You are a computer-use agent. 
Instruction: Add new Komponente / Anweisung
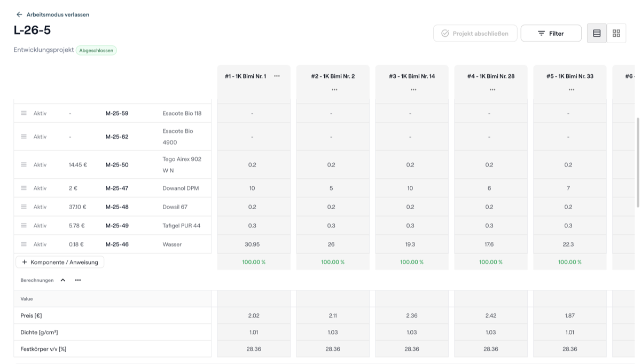60,262
